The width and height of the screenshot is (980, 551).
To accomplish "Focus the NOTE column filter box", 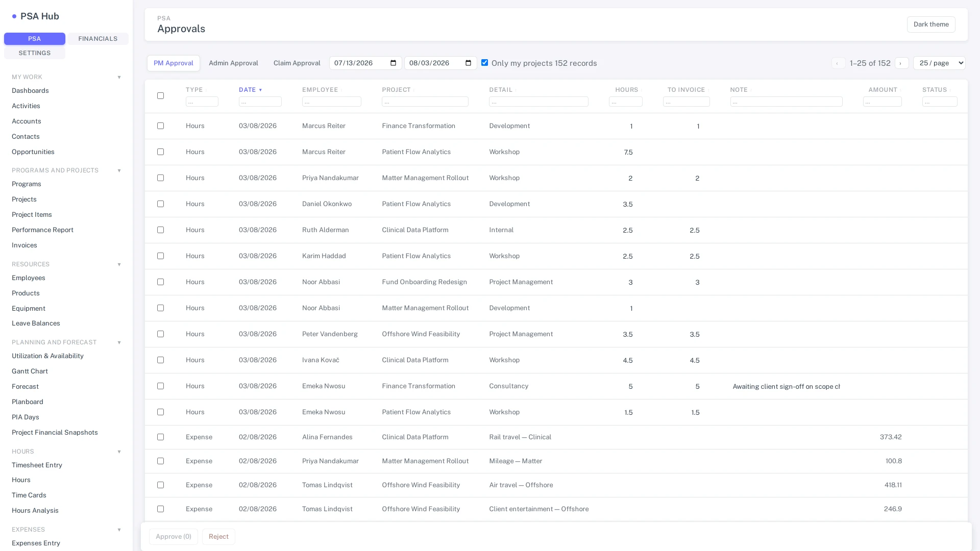I will [x=786, y=102].
